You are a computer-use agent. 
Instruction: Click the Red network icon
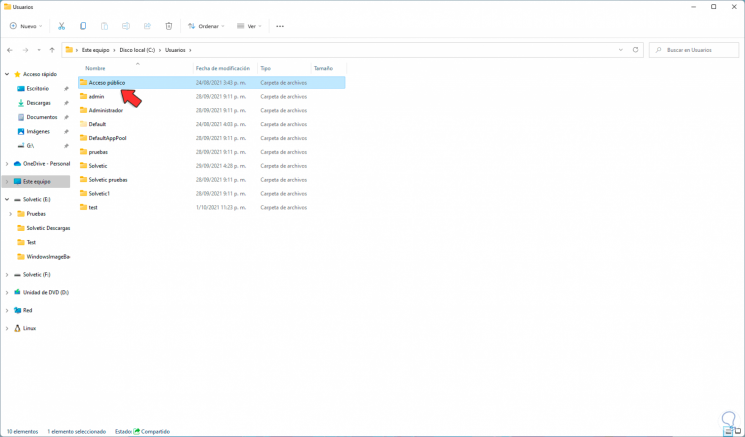click(18, 310)
